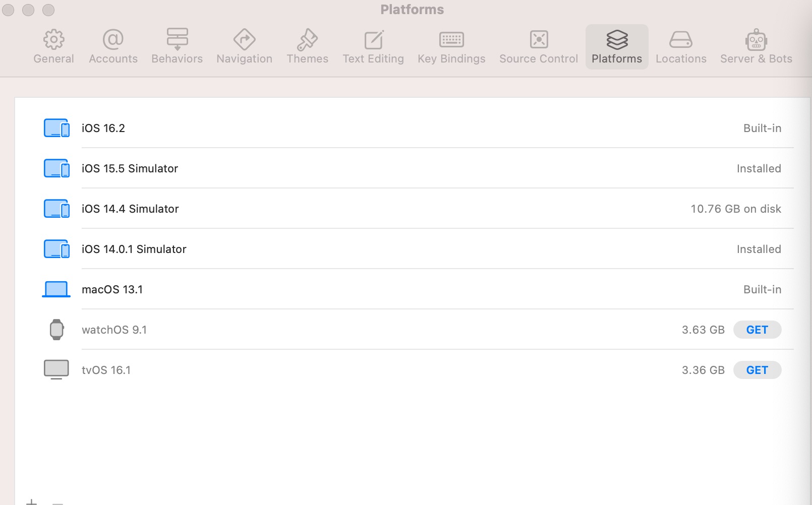Add a platform with the plus button
The width and height of the screenshot is (812, 505).
(x=31, y=502)
